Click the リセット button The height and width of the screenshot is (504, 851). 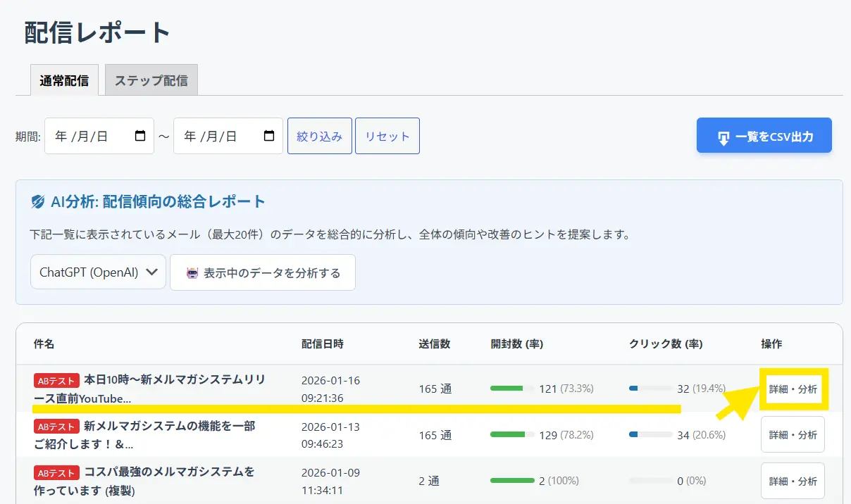pyautogui.click(x=387, y=136)
